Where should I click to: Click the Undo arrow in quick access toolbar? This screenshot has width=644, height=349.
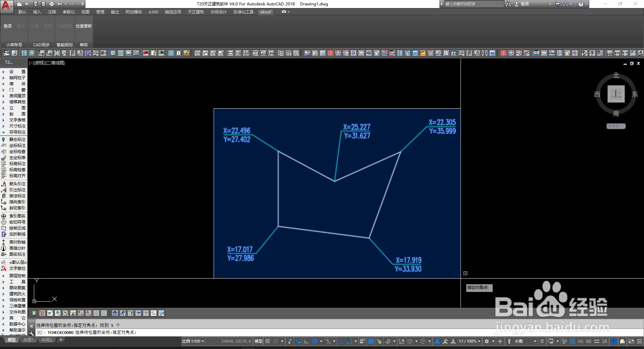click(x=59, y=4)
